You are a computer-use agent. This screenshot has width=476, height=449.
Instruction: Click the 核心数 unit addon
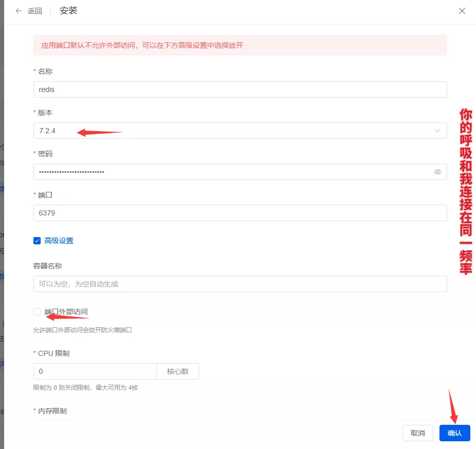coord(178,371)
